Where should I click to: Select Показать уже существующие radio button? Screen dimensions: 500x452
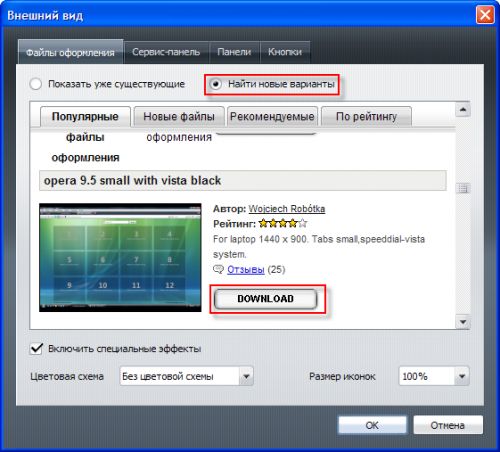click(x=36, y=84)
